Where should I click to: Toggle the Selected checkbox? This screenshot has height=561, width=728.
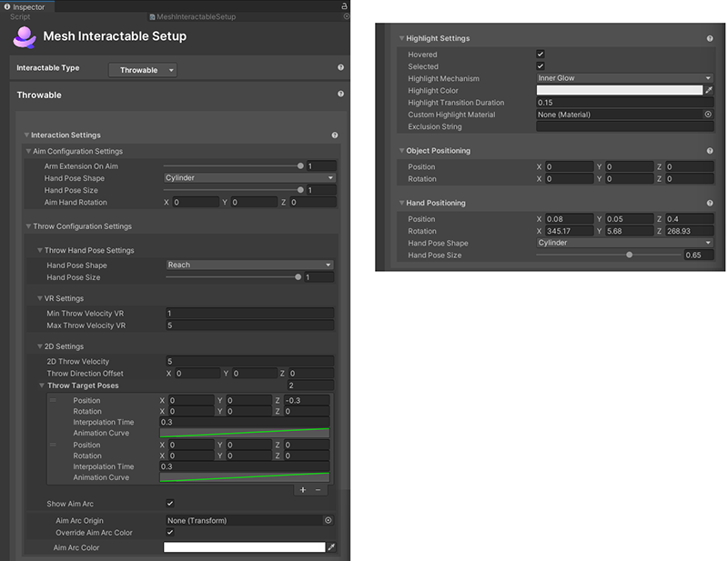[541, 65]
